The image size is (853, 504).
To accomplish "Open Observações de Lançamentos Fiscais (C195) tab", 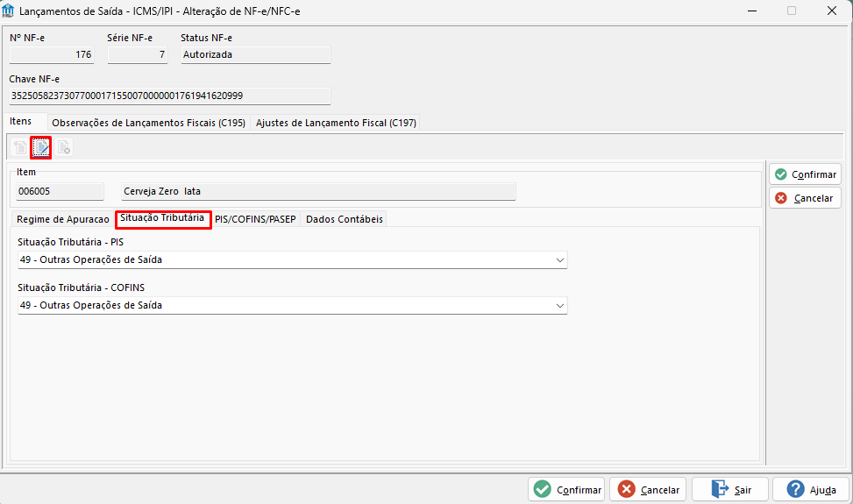I will [148, 123].
